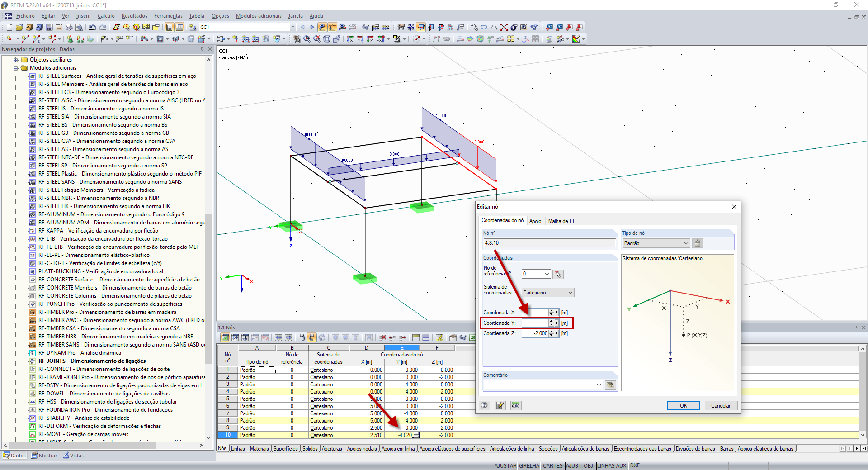Expand the Objetos auxiliares tree node
The height and width of the screenshot is (470, 868).
16,60
